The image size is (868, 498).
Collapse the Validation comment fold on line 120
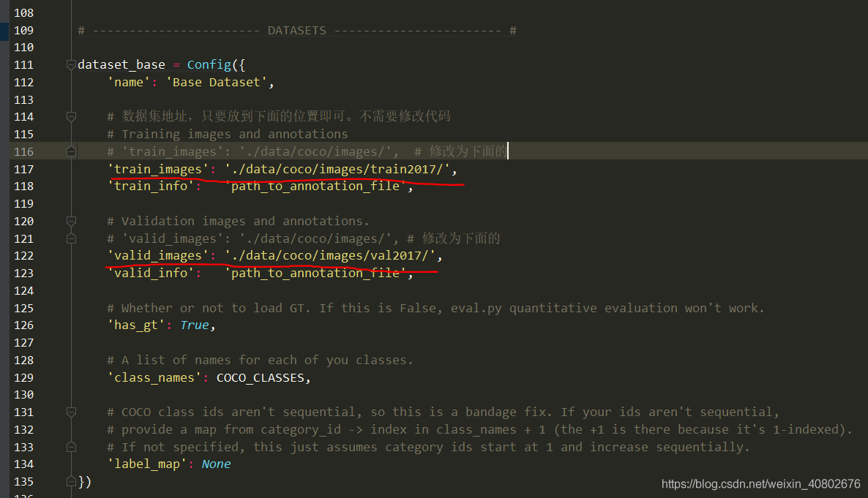[x=71, y=222]
